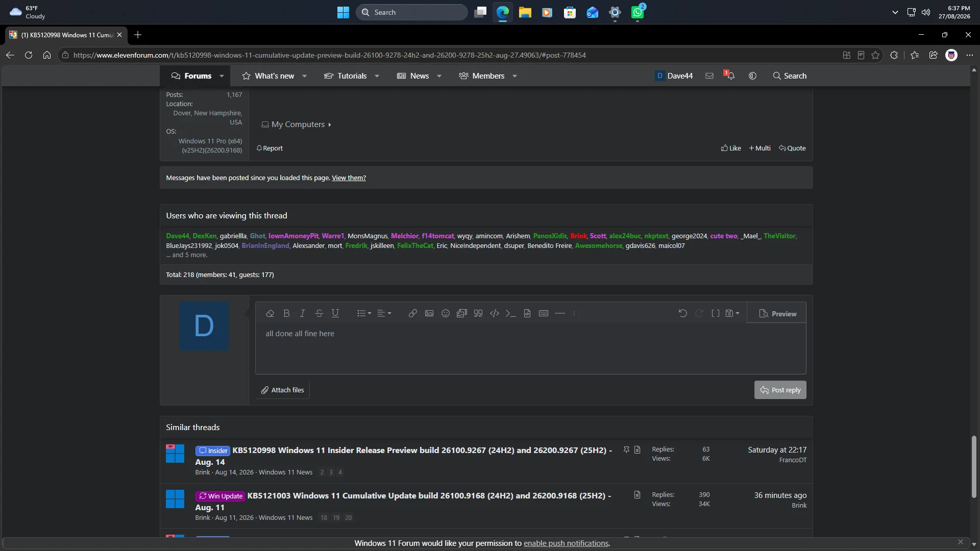The width and height of the screenshot is (980, 551).
Task: Click the enable push notifications link
Action: click(x=566, y=543)
